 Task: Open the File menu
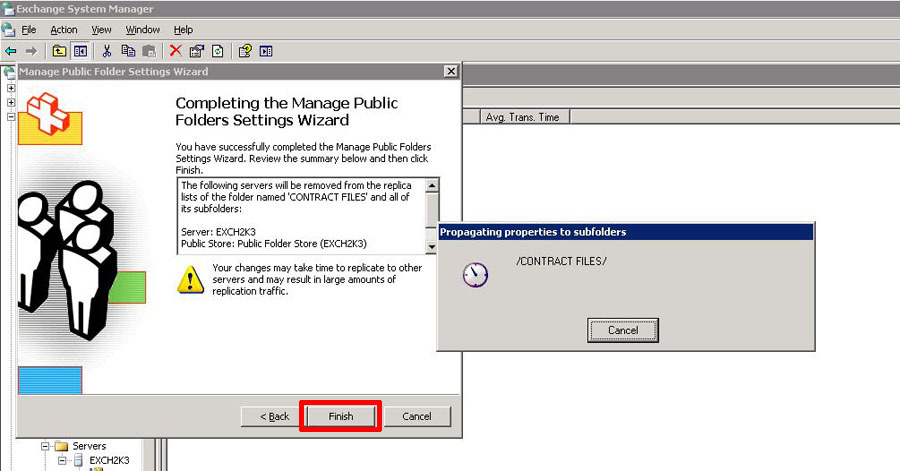point(29,30)
